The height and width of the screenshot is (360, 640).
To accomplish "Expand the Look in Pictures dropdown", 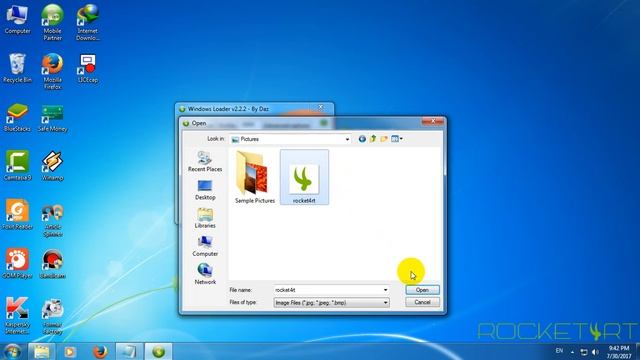I will [x=347, y=139].
